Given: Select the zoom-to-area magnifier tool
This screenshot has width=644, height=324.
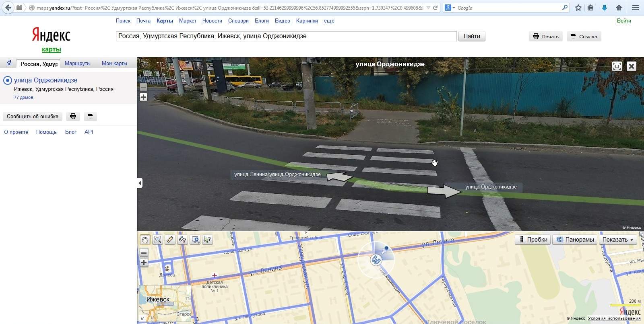Looking at the screenshot, I should 157,240.
